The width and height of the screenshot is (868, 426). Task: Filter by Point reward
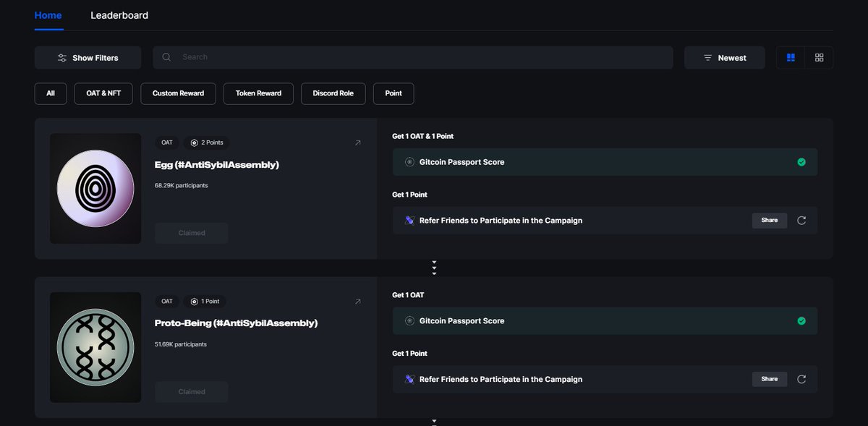[x=393, y=93]
